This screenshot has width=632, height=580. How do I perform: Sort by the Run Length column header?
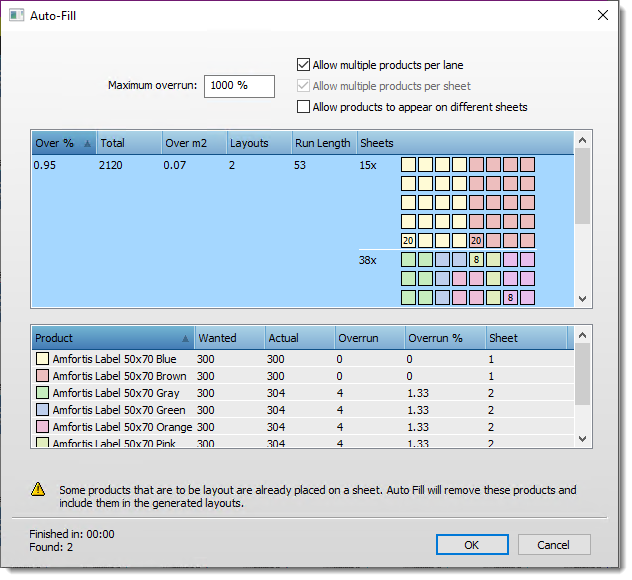(324, 143)
